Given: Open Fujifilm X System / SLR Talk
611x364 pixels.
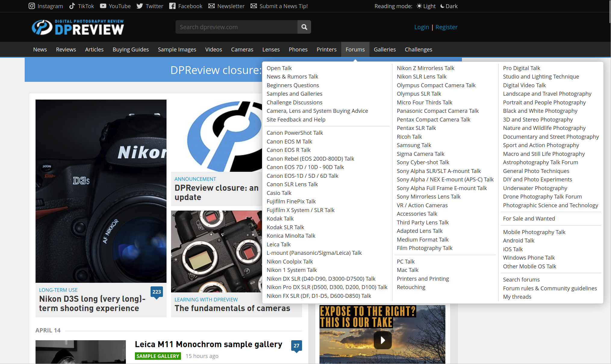Looking at the screenshot, I should click(x=301, y=210).
